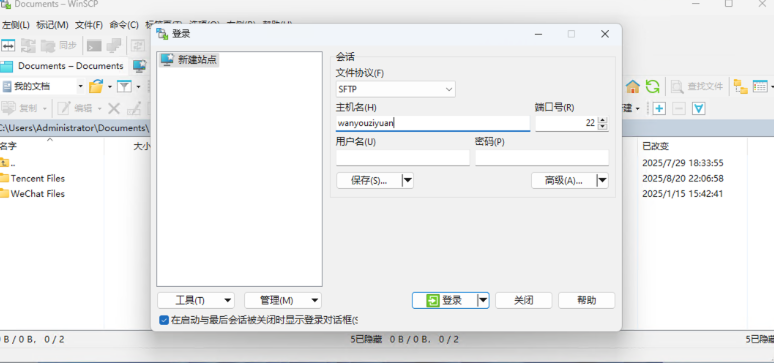Select the WeChat Files folder

(x=33, y=194)
